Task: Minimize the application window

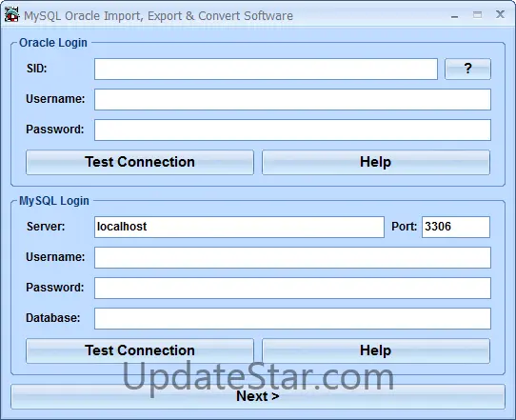Action: click(x=454, y=15)
